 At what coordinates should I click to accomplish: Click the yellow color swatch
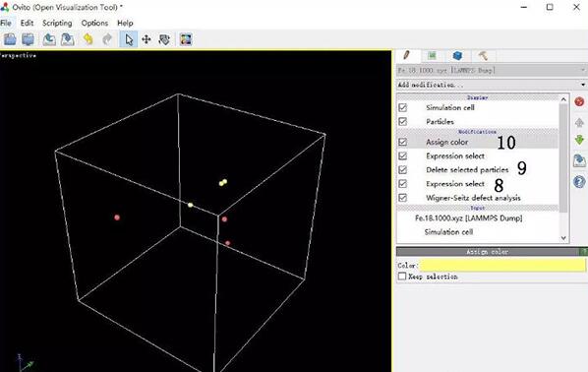point(502,266)
